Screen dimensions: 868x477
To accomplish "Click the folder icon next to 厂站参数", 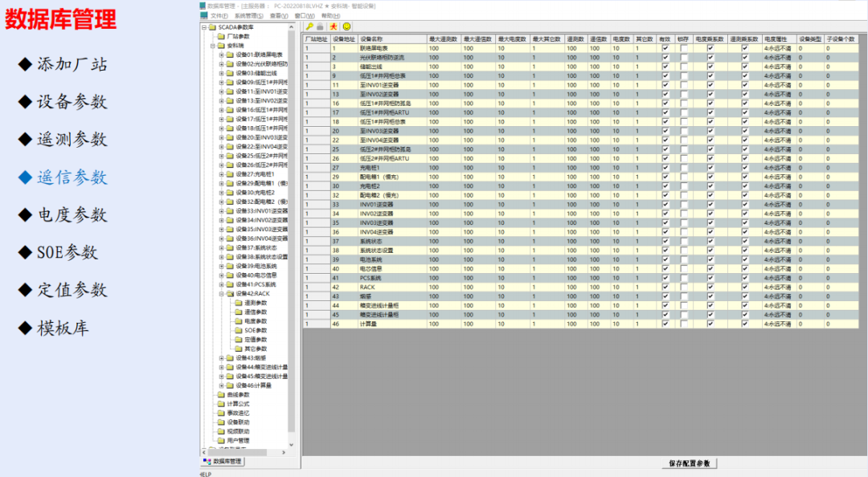I will point(222,36).
